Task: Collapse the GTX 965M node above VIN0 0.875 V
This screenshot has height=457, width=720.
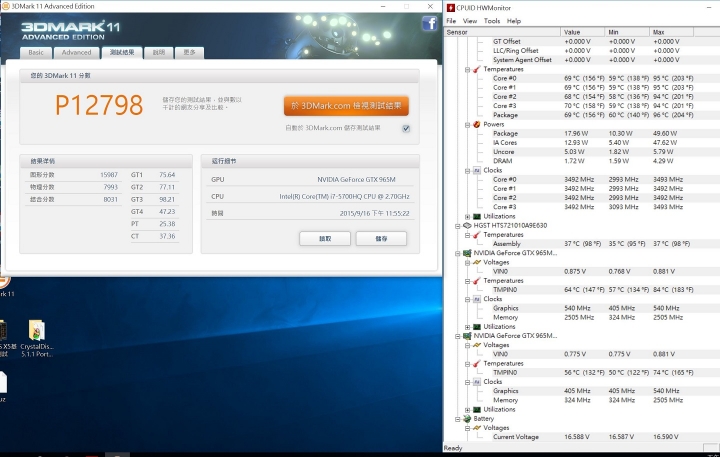Action: pyautogui.click(x=458, y=253)
